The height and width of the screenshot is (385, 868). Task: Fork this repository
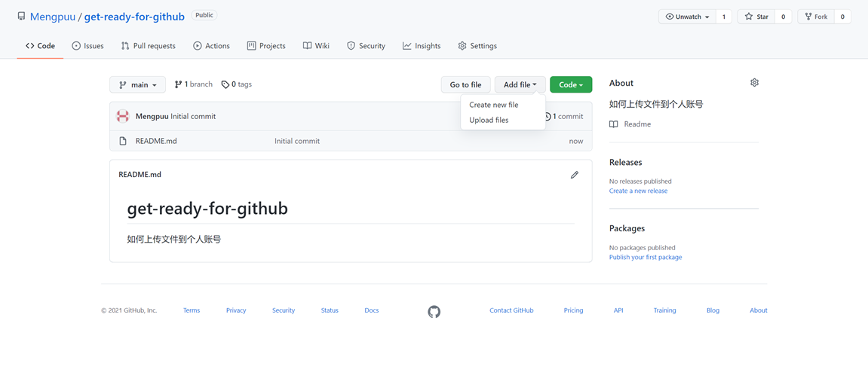(816, 17)
